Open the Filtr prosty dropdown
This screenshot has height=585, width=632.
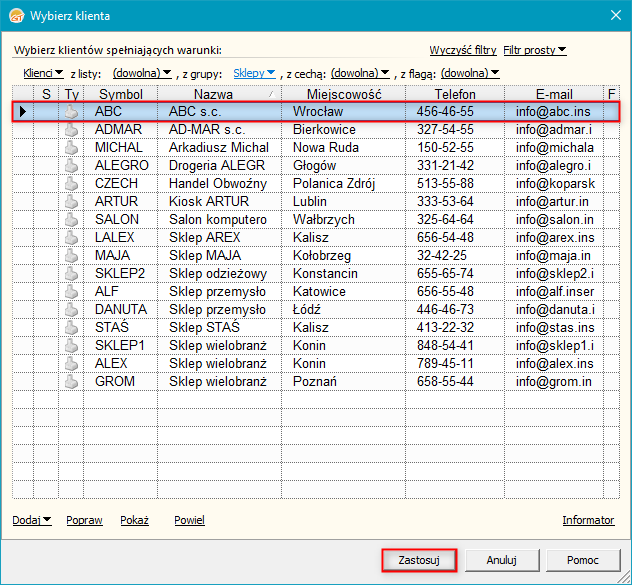(535, 50)
